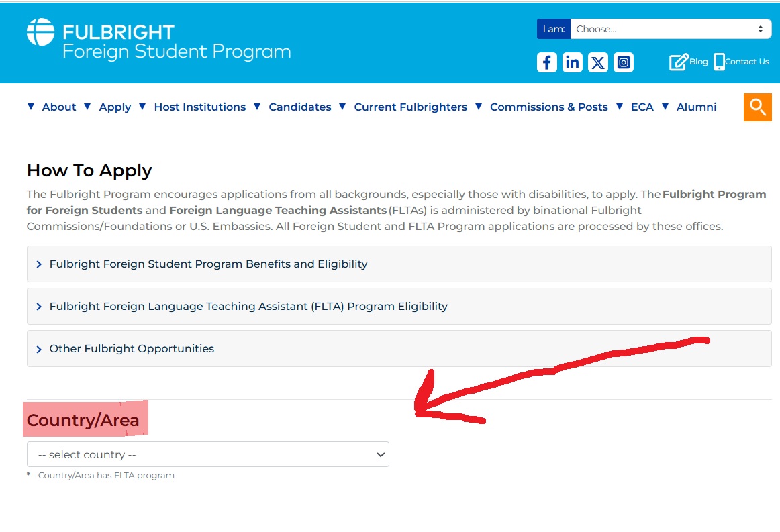Visit the Instagram icon
This screenshot has height=532, width=780.
click(x=623, y=62)
